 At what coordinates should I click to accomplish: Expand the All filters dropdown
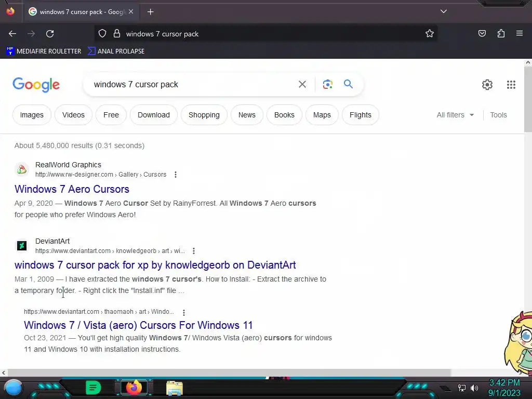coord(455,115)
